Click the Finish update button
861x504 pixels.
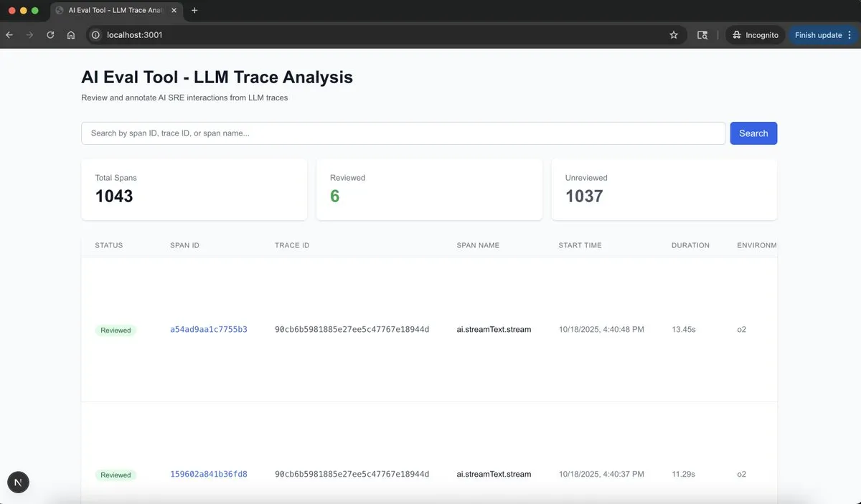[x=818, y=34]
